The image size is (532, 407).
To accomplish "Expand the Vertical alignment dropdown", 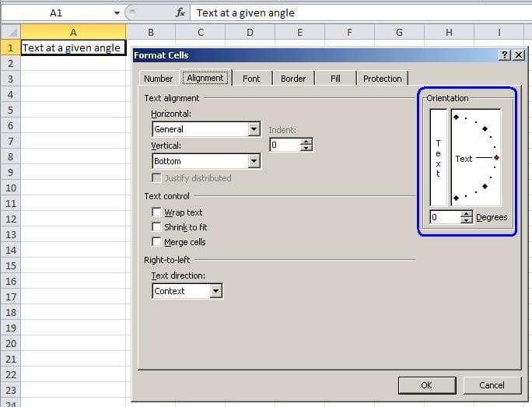I will pyautogui.click(x=254, y=161).
